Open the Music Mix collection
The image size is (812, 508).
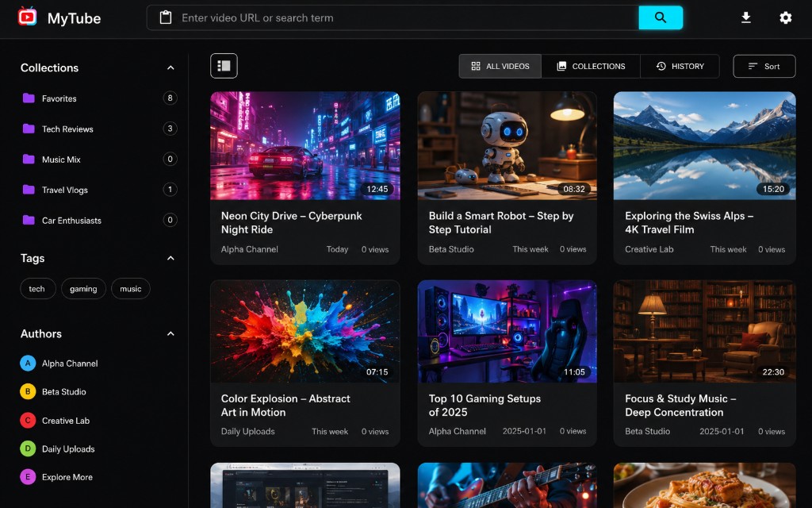[98, 159]
